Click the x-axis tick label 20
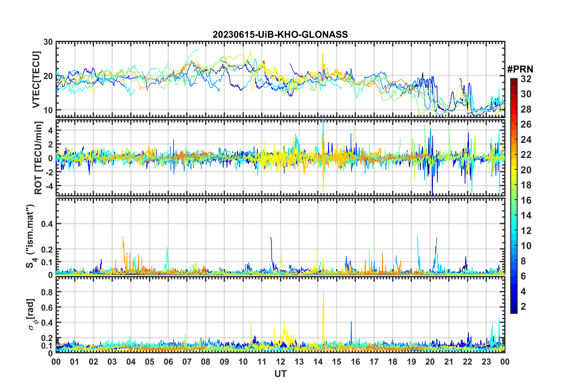Image resolution: width=561 pixels, height=392 pixels. point(430,362)
